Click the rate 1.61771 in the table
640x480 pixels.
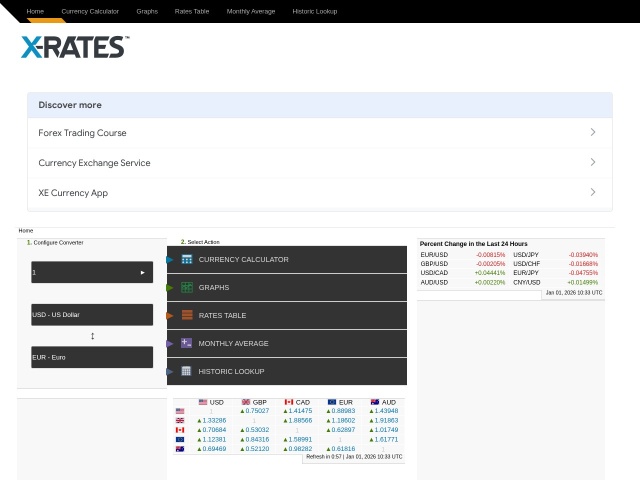click(x=386, y=440)
